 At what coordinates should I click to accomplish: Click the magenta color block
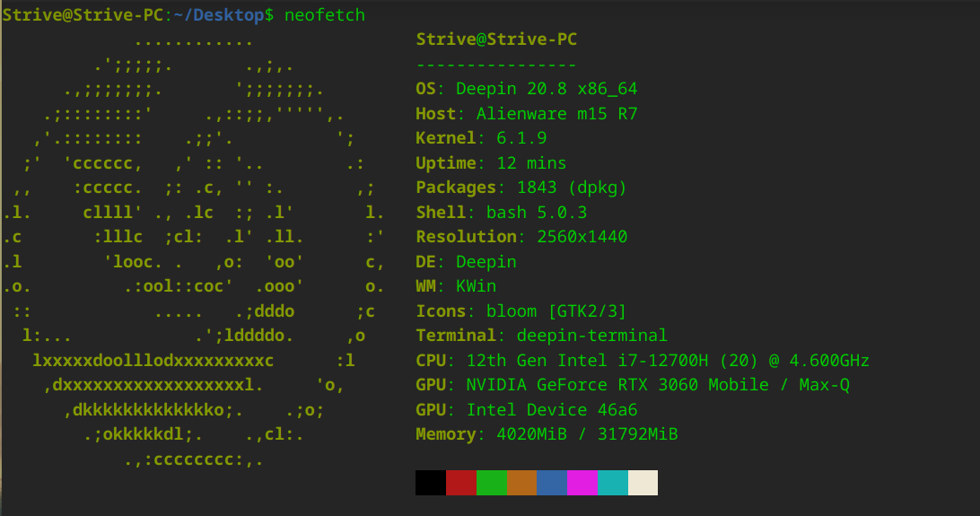point(582,483)
